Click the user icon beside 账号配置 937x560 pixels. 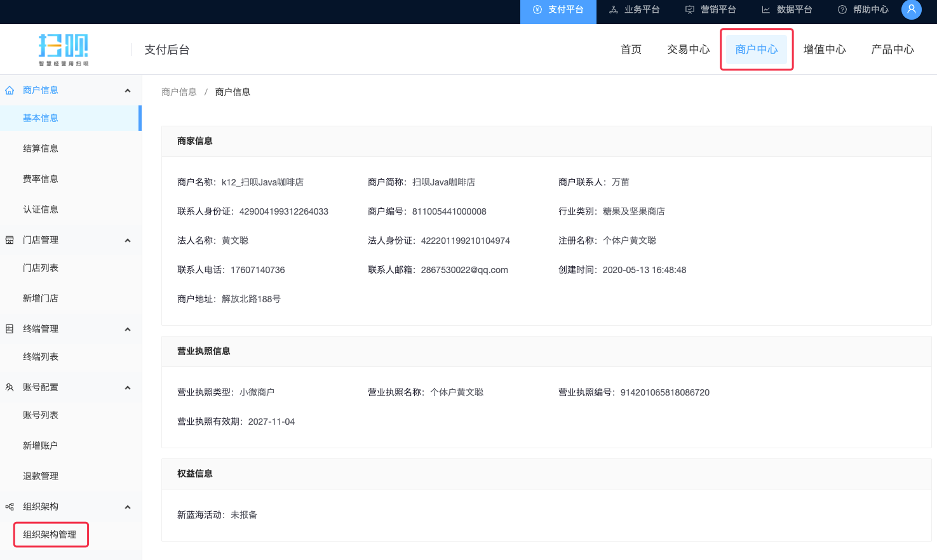[10, 387]
